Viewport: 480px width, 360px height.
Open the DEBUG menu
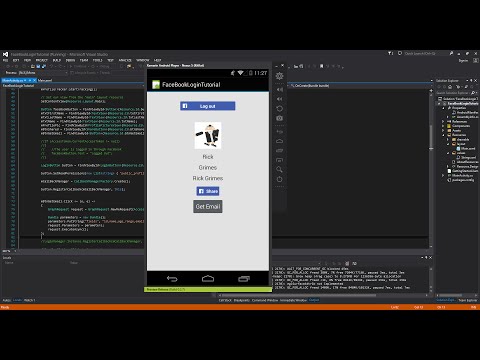[70, 60]
